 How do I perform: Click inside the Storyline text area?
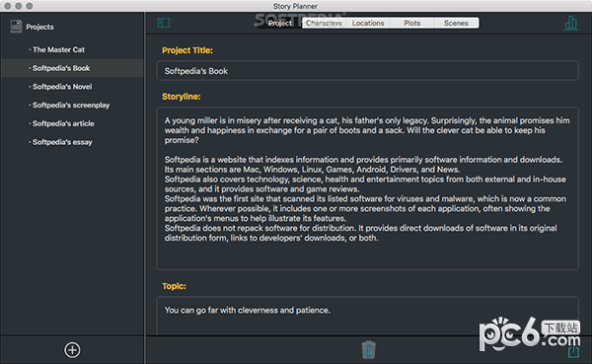click(x=367, y=188)
